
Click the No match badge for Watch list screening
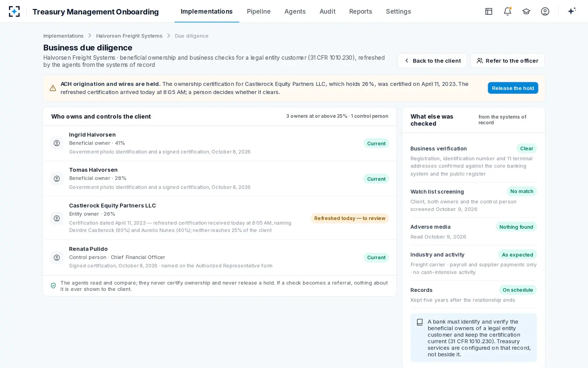pyautogui.click(x=521, y=191)
